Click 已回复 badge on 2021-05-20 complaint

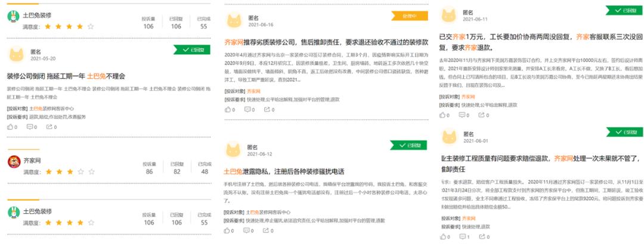[192, 50]
